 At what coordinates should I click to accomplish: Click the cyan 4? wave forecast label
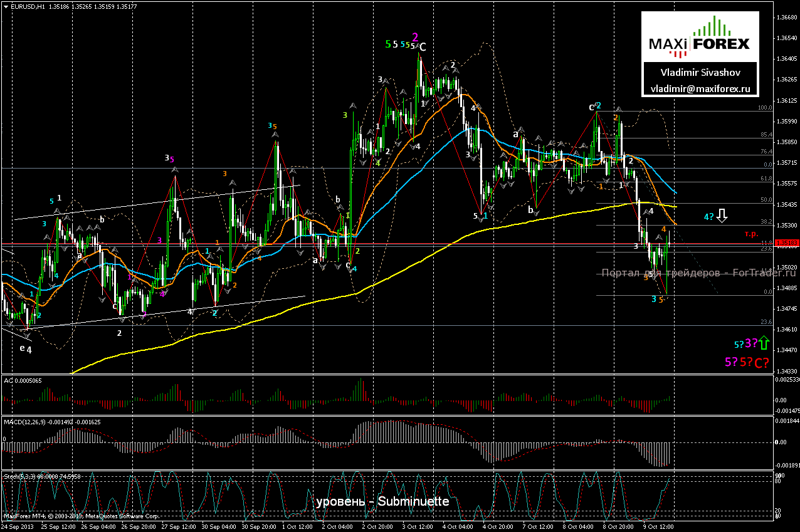pos(708,217)
